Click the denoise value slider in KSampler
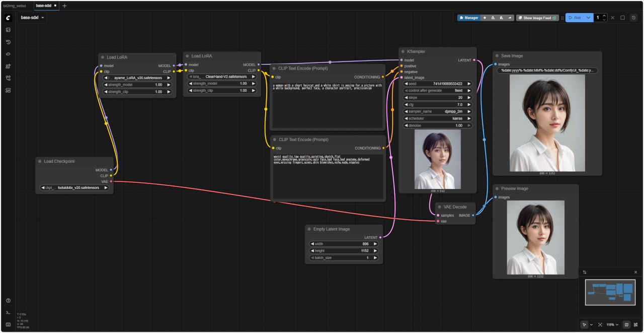Viewport: 644px width, 333px height. coord(438,125)
